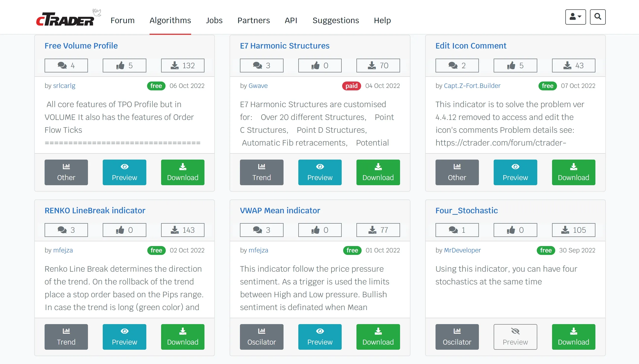Click download count on Edit Icon Comment
Screen dimensions: 639x364
coord(573,66)
